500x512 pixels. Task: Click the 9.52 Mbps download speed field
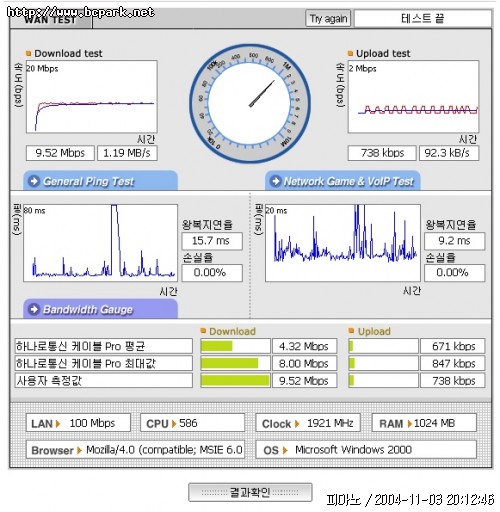tap(60, 153)
